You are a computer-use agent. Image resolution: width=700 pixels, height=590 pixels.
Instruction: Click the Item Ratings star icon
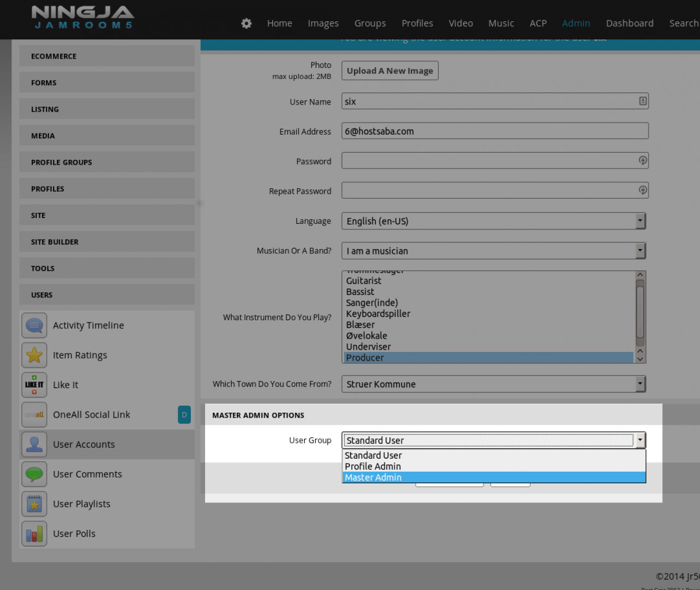[x=34, y=355]
